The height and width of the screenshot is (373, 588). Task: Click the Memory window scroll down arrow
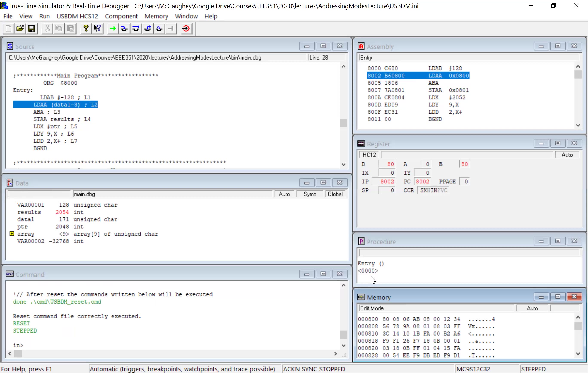[x=578, y=353]
